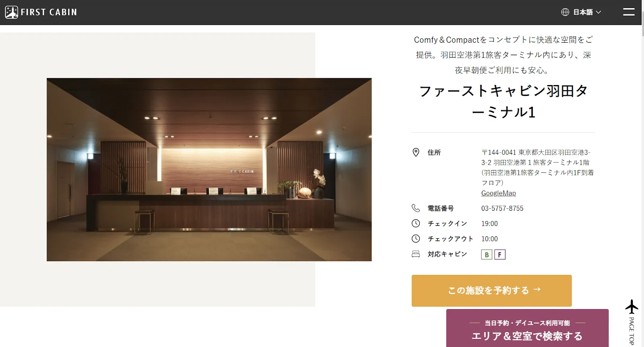Click the 電話番号 label

(x=440, y=208)
